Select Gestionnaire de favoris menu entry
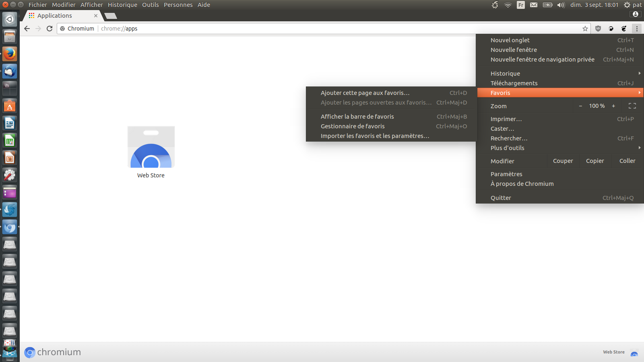 (353, 126)
